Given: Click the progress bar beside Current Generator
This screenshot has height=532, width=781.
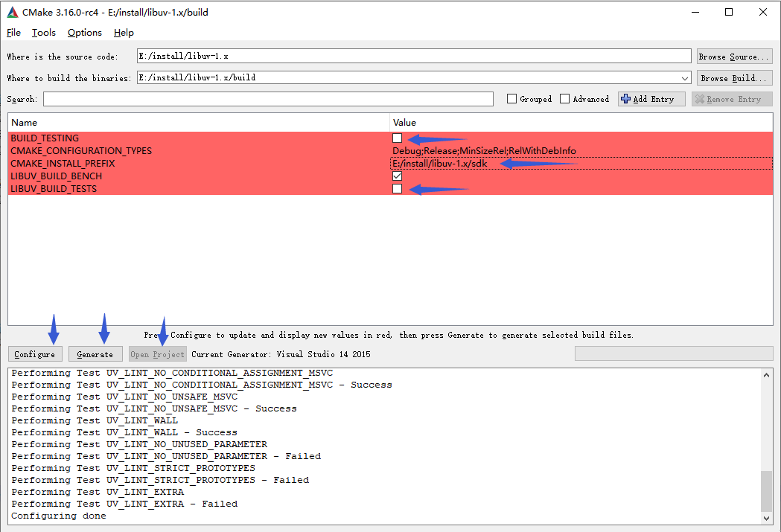Looking at the screenshot, I should coord(673,354).
